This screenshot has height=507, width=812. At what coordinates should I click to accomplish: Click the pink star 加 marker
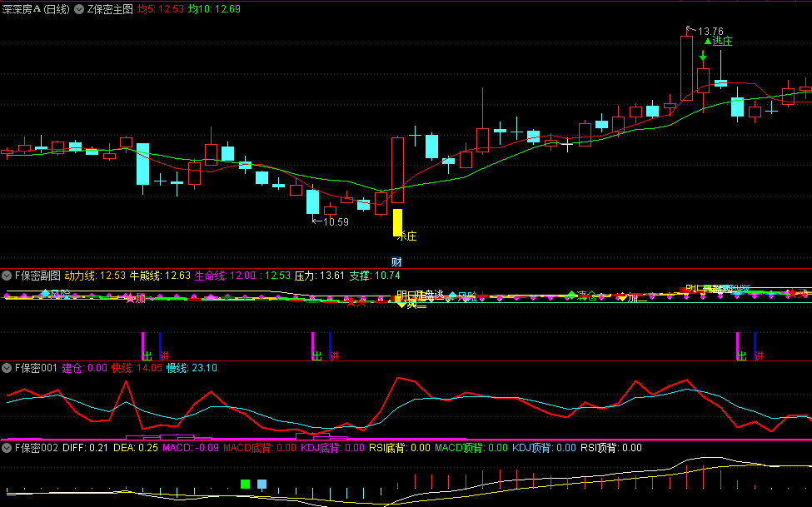point(136,299)
